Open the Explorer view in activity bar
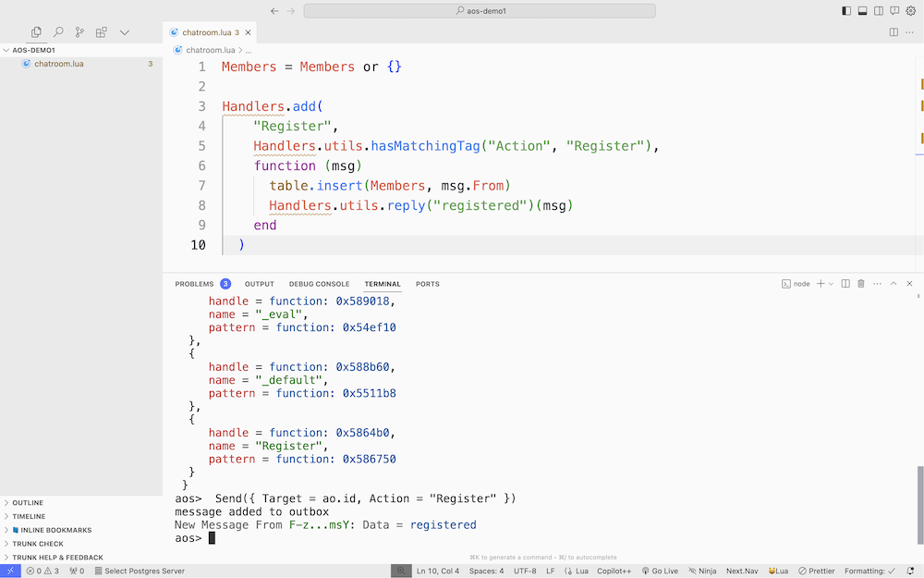The image size is (924, 578). pyautogui.click(x=36, y=32)
